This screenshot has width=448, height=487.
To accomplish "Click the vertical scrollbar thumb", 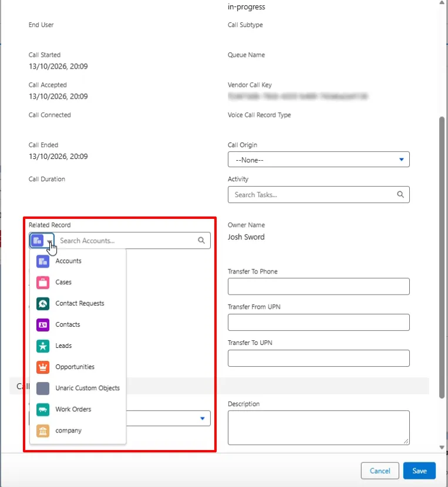I will click(x=442, y=257).
